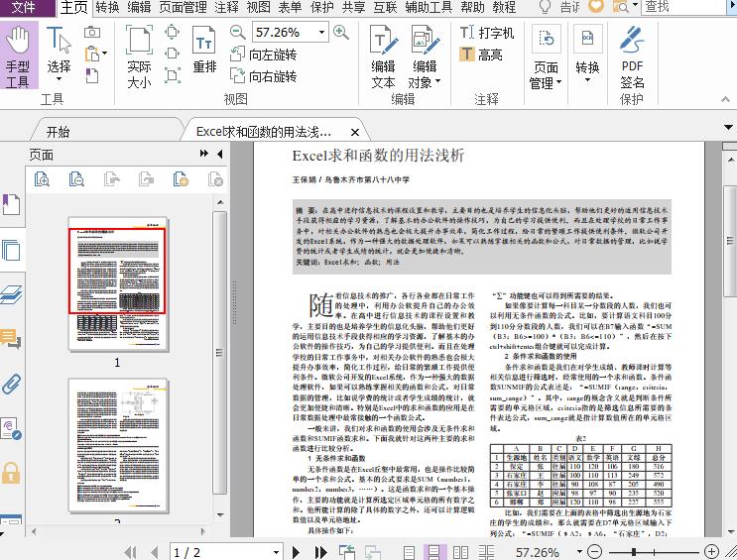Expand the Pages panel with double arrow
The height and width of the screenshot is (560, 737).
point(204,154)
